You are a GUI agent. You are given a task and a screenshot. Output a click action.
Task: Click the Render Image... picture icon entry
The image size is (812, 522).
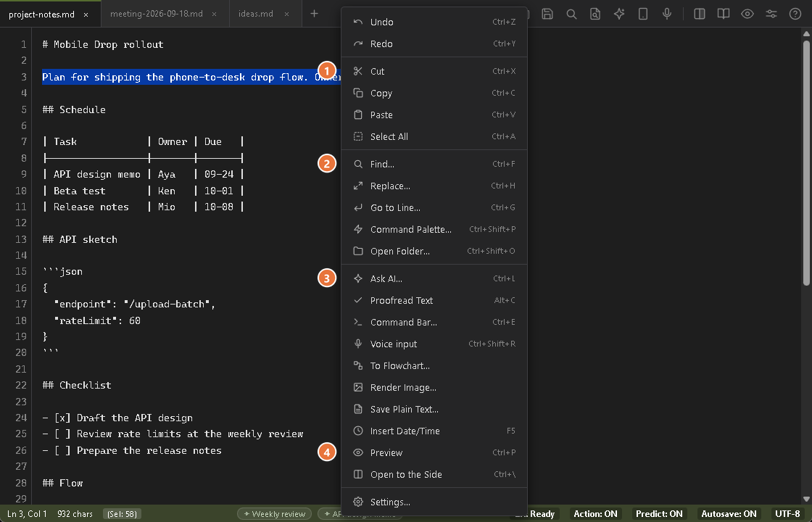(x=434, y=387)
